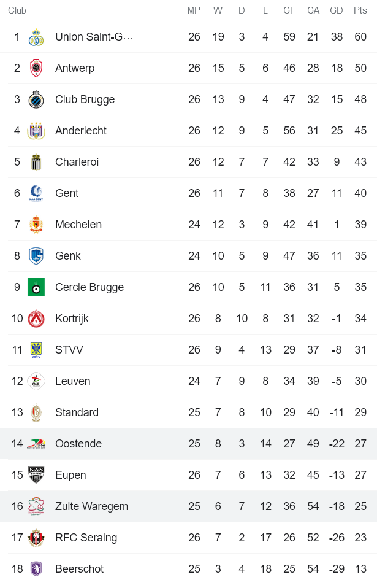Click the Pts column header
Image resolution: width=377 pixels, height=588 pixels.
(360, 10)
